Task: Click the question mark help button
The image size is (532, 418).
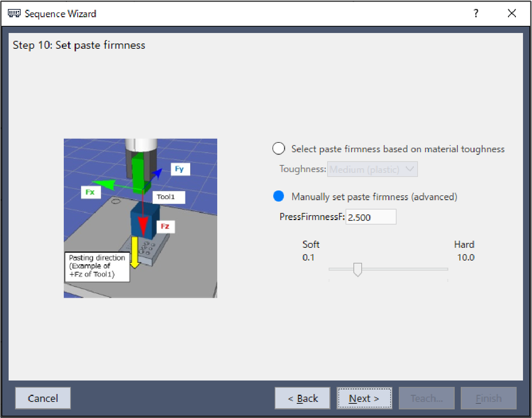Action: (476, 13)
